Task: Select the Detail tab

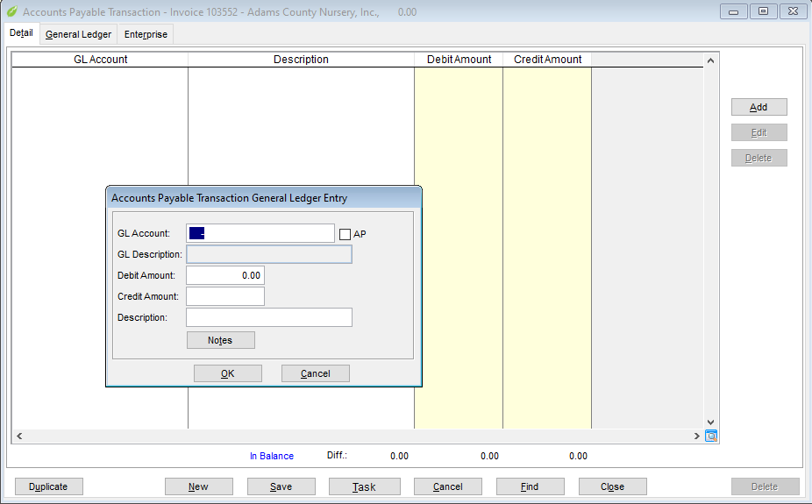Action: (21, 33)
